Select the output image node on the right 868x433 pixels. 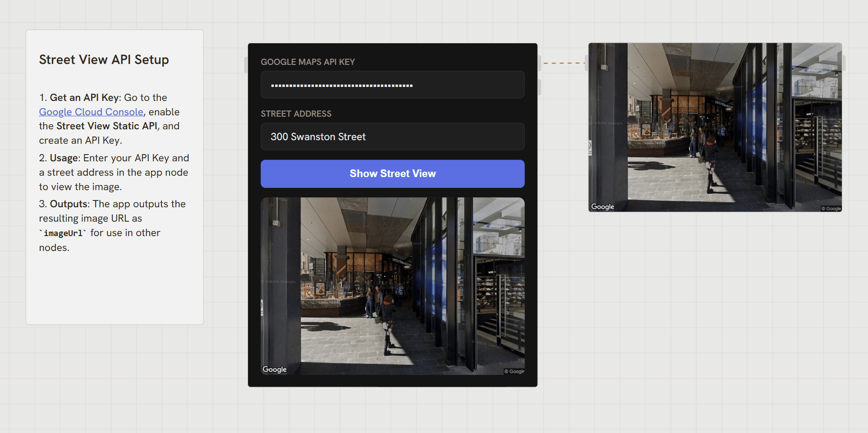click(x=715, y=127)
